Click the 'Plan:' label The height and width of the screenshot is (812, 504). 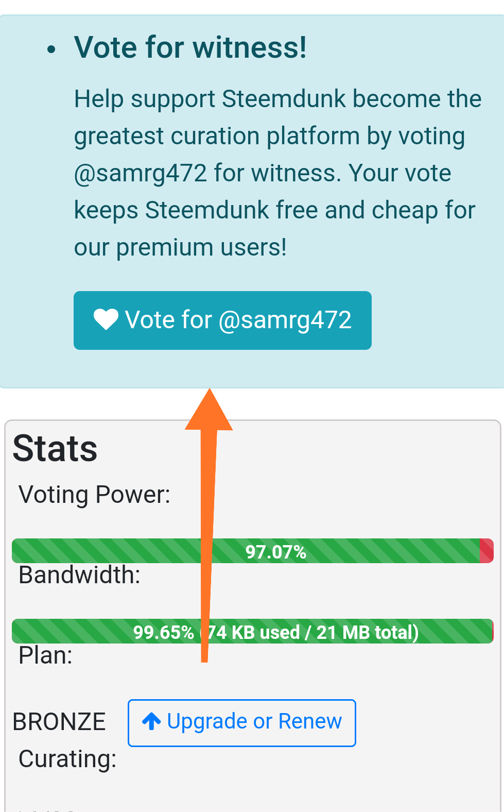coord(45,656)
